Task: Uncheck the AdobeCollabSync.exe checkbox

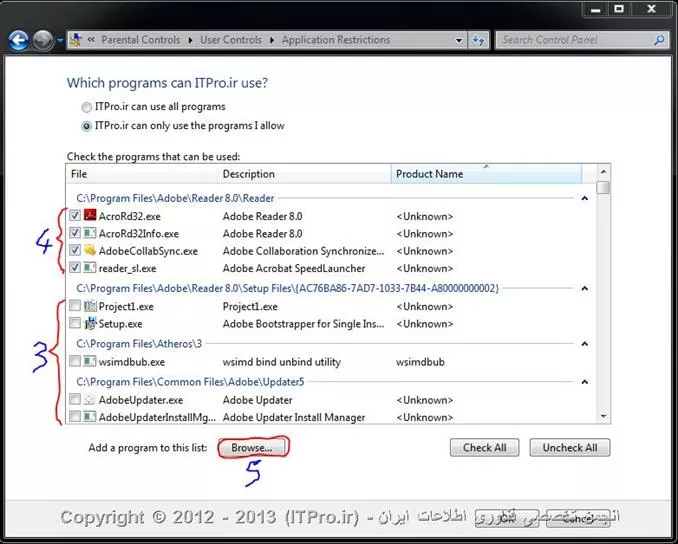Action: pyautogui.click(x=75, y=250)
